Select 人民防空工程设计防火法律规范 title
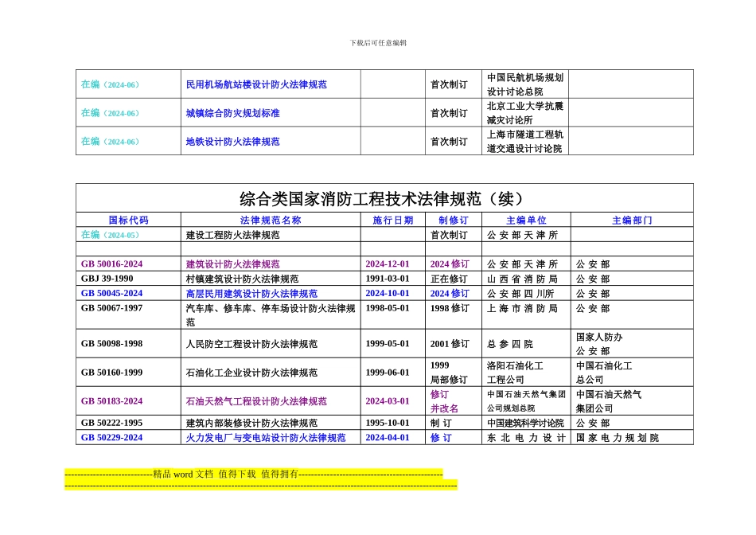Viewport: 756px width, 535px height. pyautogui.click(x=251, y=344)
